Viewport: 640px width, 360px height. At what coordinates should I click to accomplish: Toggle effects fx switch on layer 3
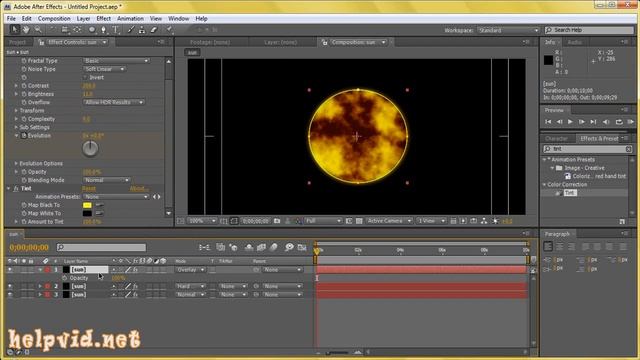[135, 294]
